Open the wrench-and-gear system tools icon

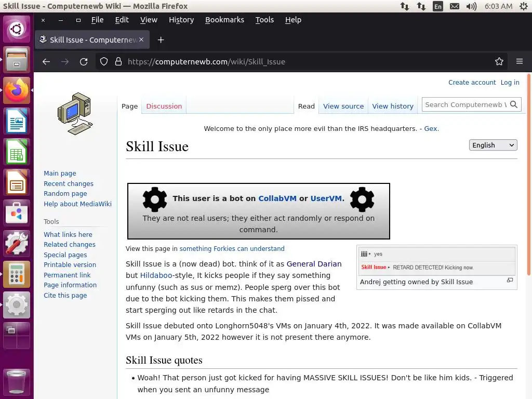(x=17, y=243)
